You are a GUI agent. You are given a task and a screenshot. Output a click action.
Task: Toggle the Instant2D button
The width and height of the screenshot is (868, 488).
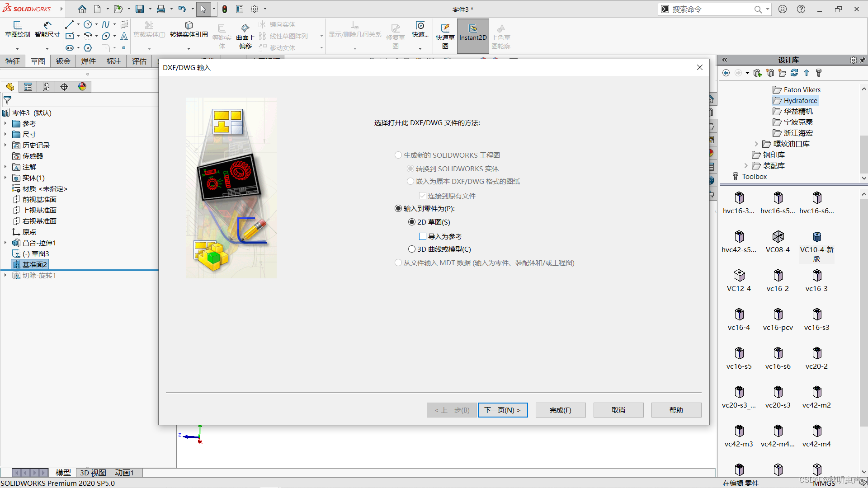pos(473,36)
